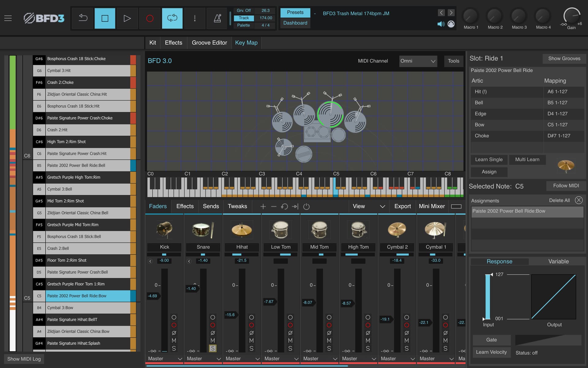The width and height of the screenshot is (588, 368).
Task: Click the red record button
Action: point(149,18)
